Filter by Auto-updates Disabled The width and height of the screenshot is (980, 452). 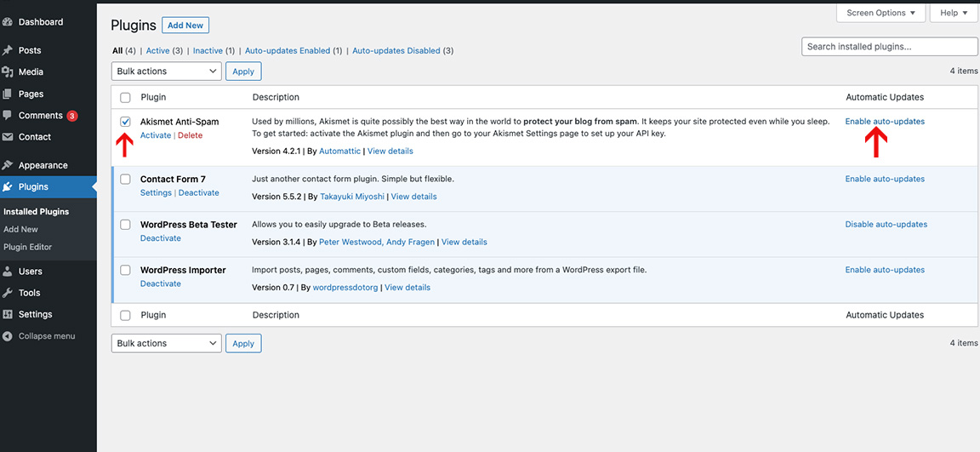tap(396, 50)
